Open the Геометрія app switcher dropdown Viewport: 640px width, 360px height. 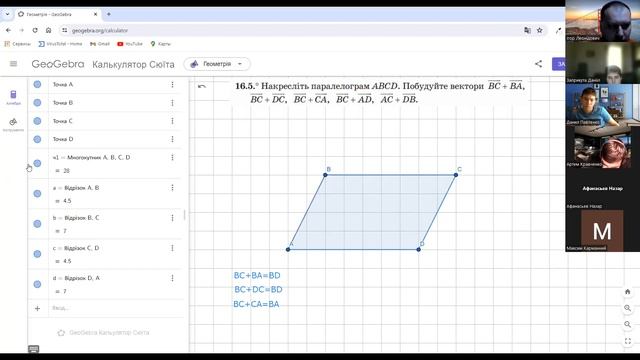(217, 64)
